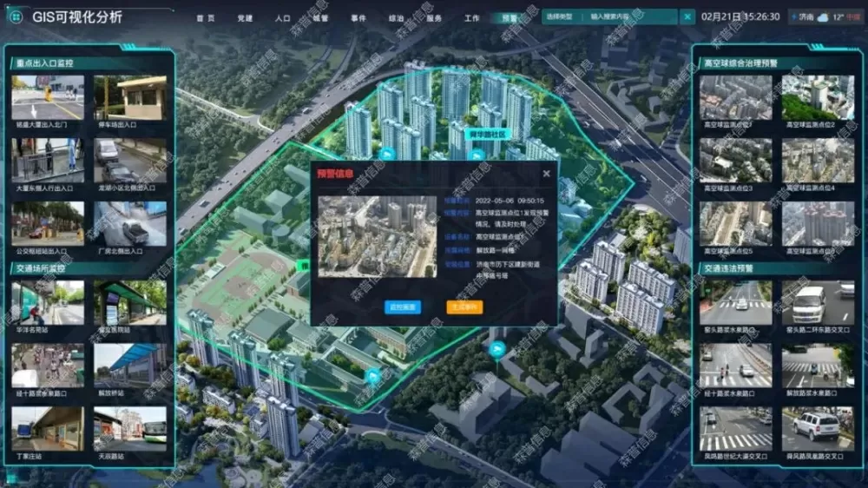Image resolution: width=868 pixels, height=488 pixels.
Task: Click the blue 监控画面 button
Action: 402,307
